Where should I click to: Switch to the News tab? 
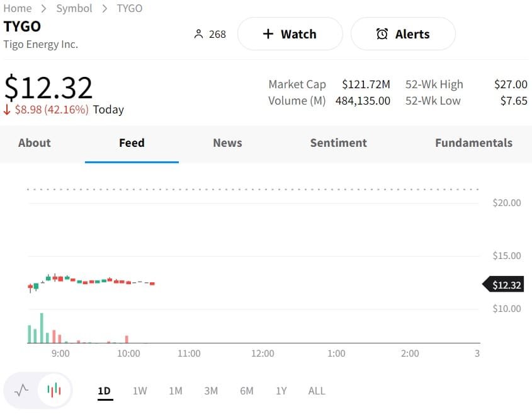(x=227, y=143)
